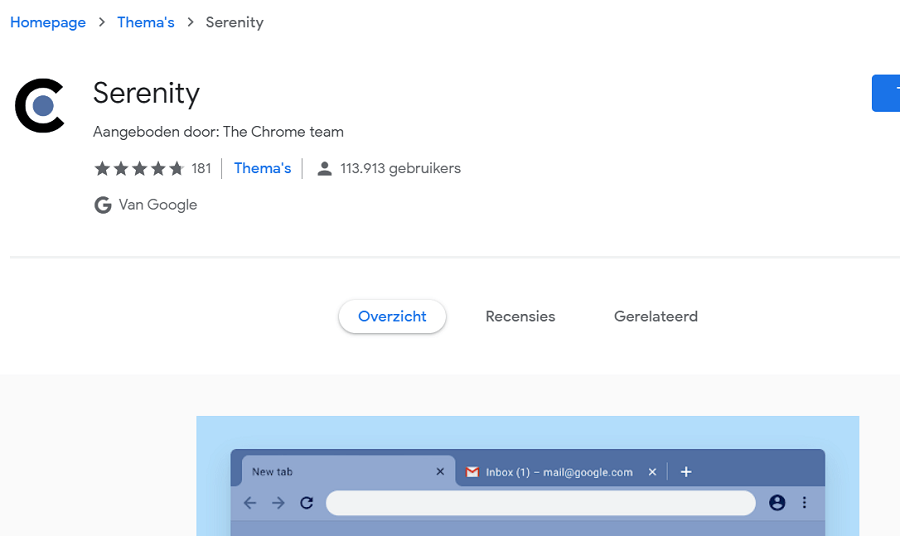Click the reload icon in preview
900x536 pixels.
tap(307, 503)
